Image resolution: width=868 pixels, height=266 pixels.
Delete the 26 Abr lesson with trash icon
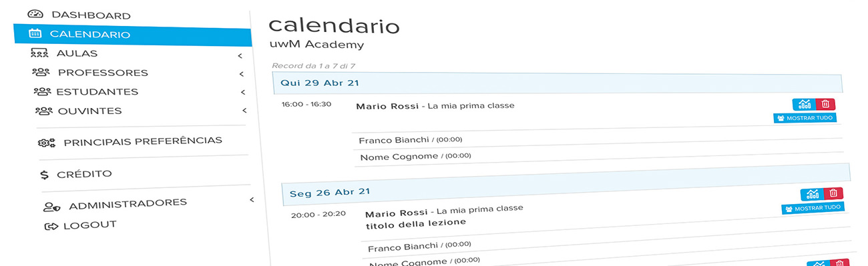(x=834, y=193)
